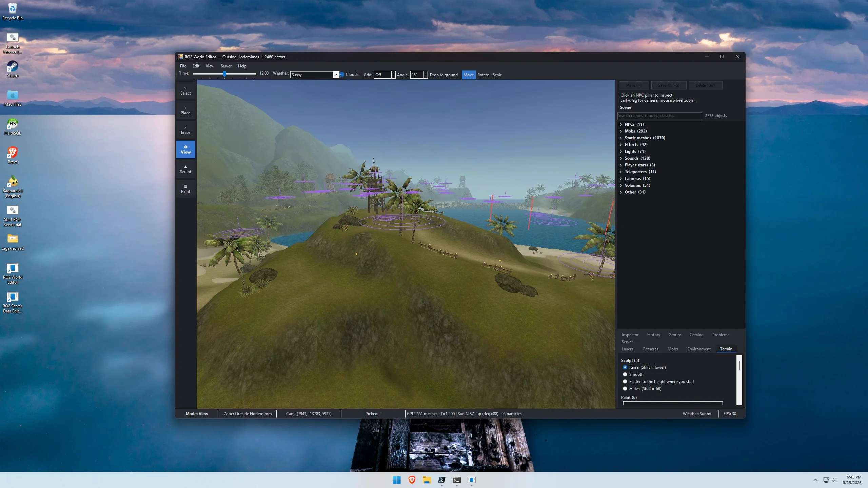
Task: Switch to the Environment tab
Action: [x=699, y=349]
